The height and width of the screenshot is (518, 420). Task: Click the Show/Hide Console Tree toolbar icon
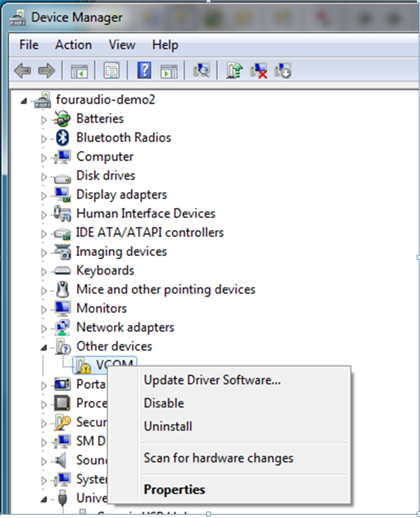coord(79,71)
